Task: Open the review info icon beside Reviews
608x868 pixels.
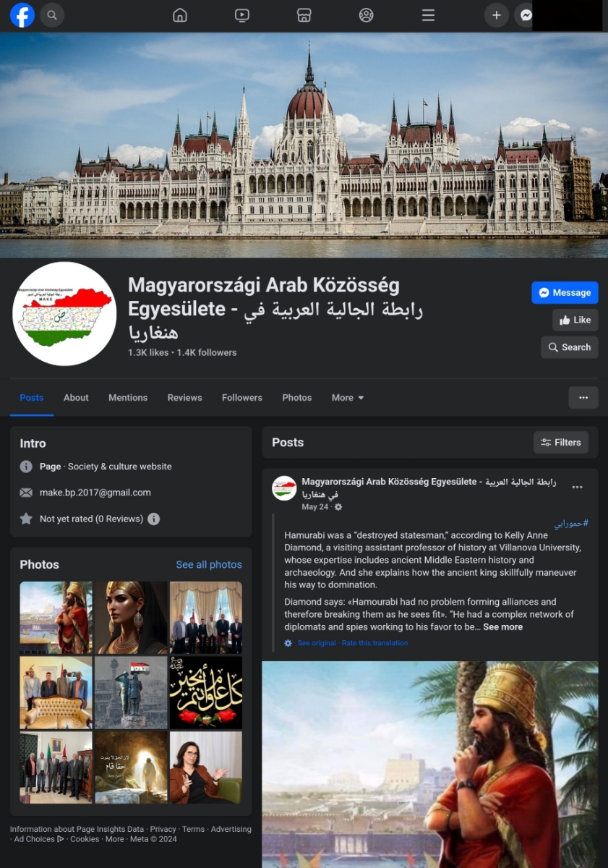Action: click(x=153, y=519)
